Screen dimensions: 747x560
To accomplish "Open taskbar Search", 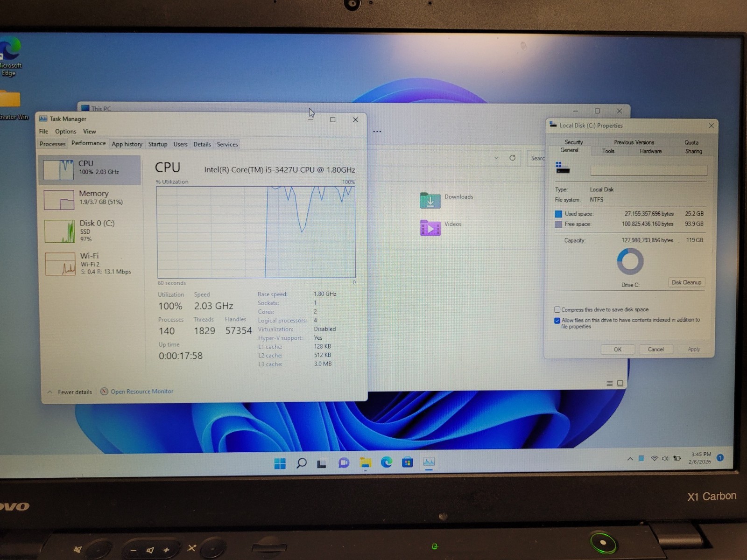I will (x=301, y=463).
